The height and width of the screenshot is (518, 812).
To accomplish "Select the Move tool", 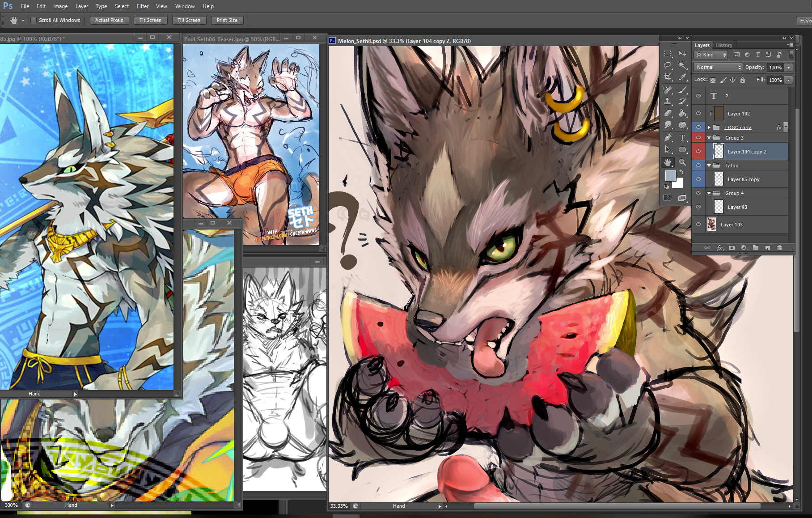I will point(682,54).
